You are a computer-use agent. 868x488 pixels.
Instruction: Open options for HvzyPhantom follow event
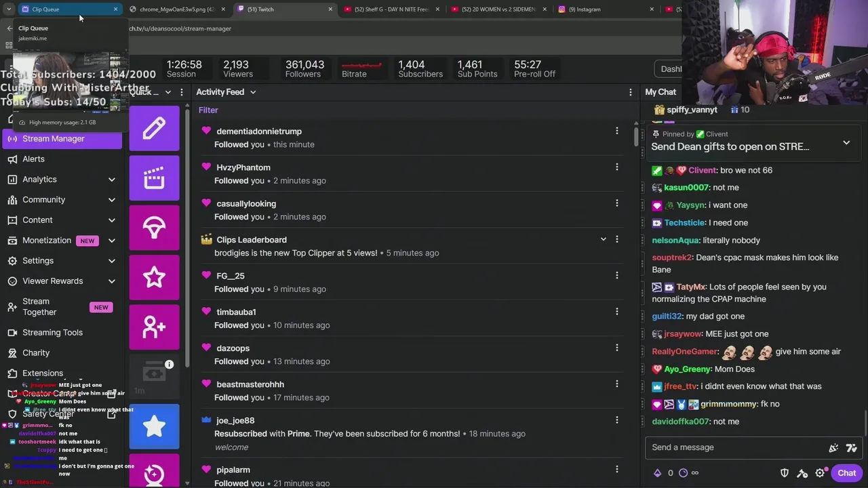pyautogui.click(x=616, y=167)
